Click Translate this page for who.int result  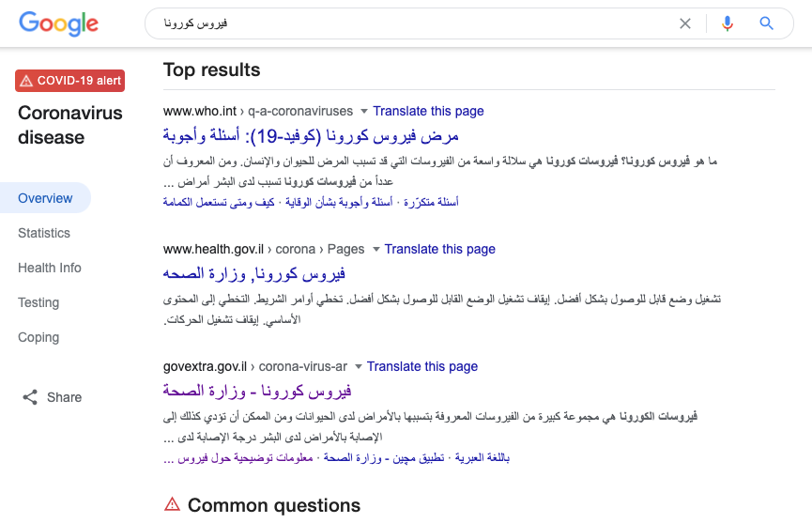pyautogui.click(x=428, y=112)
